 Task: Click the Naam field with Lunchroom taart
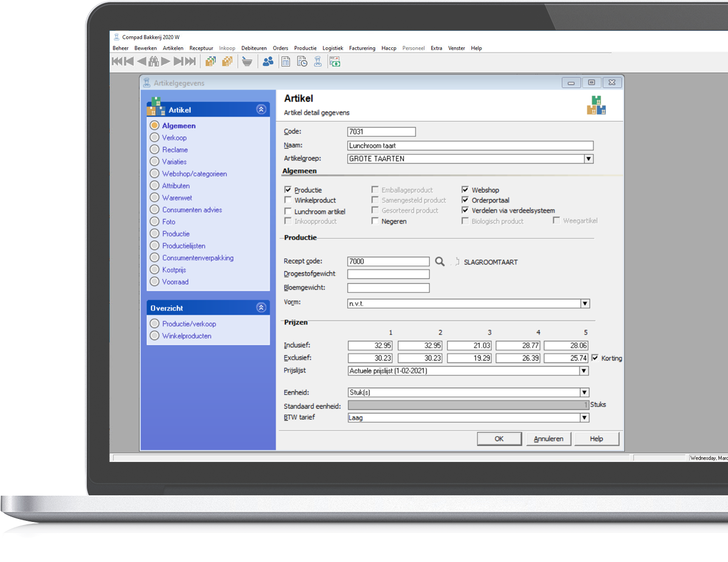(x=470, y=146)
